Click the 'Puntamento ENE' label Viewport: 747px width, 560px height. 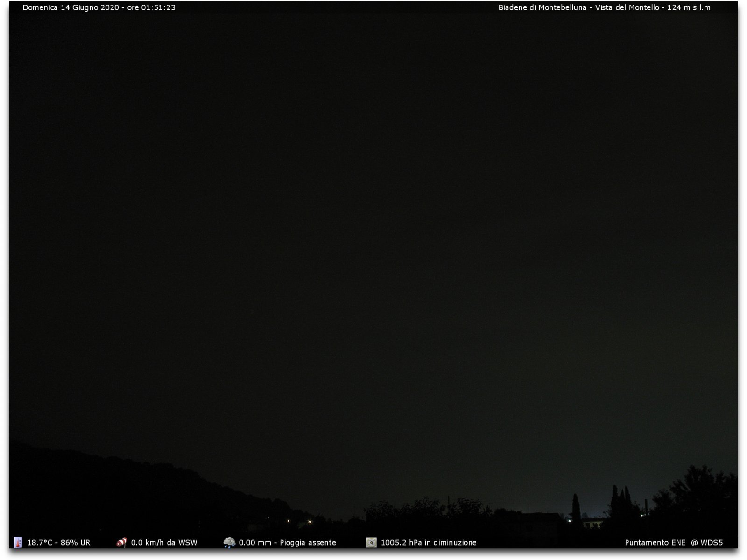coord(655,543)
